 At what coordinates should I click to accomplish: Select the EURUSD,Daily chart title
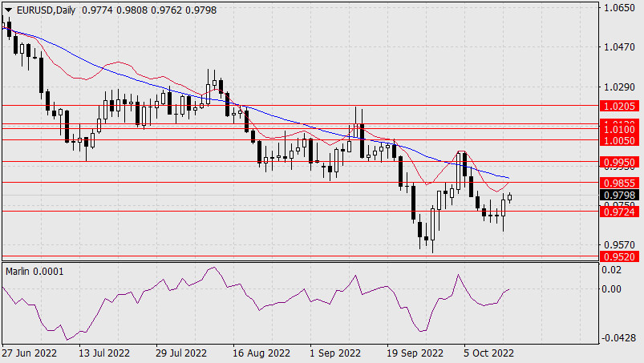46,10
